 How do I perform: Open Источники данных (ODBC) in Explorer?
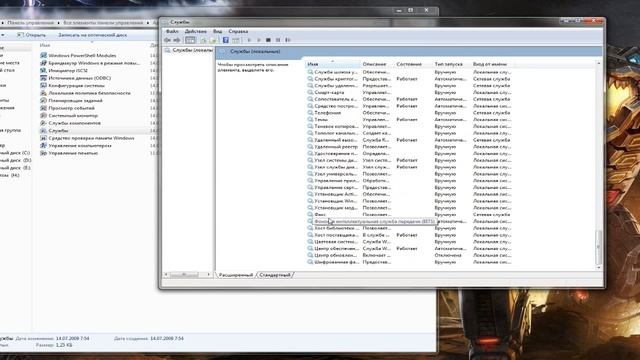tap(76, 78)
